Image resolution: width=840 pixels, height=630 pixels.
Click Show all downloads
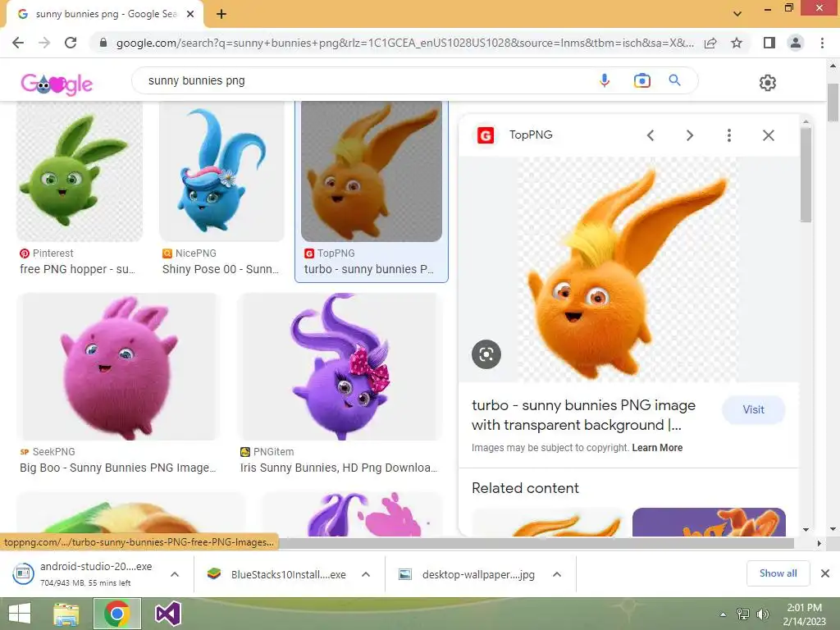pyautogui.click(x=778, y=573)
